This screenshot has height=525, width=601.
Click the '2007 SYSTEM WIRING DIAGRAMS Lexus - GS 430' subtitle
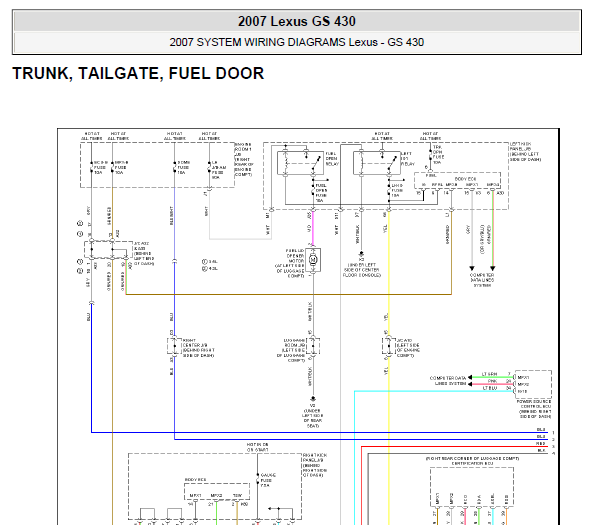point(297,42)
